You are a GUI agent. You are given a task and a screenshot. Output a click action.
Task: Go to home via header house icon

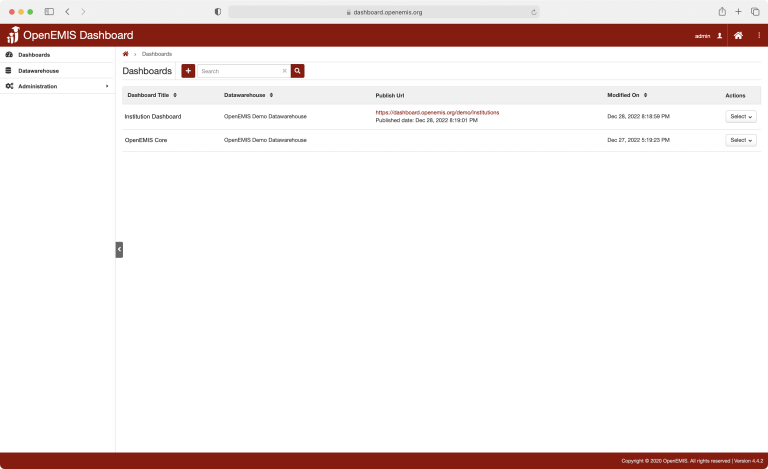click(738, 35)
